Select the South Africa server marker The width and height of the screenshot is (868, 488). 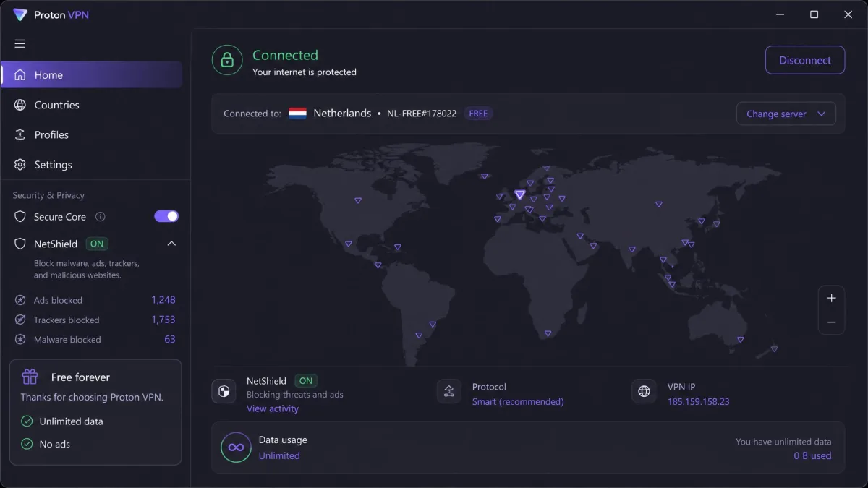pyautogui.click(x=548, y=333)
